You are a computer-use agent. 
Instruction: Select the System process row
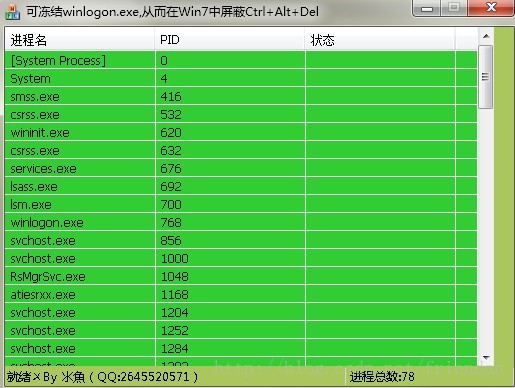[241, 78]
